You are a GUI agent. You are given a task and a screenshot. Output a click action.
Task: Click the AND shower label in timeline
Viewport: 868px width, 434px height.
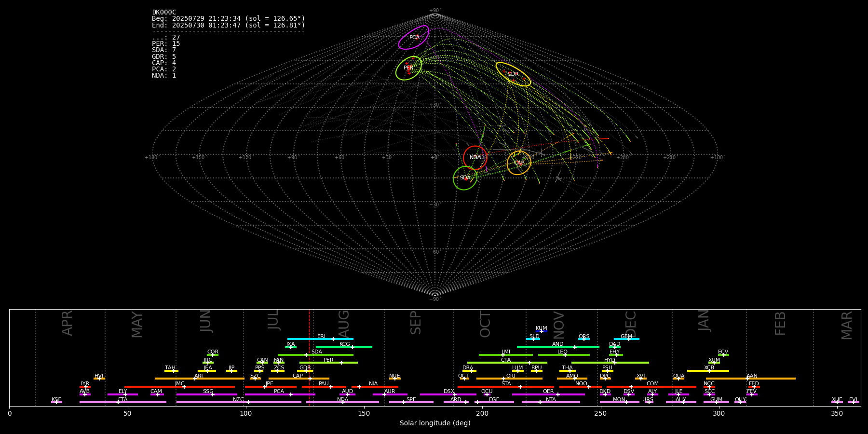pyautogui.click(x=558, y=344)
